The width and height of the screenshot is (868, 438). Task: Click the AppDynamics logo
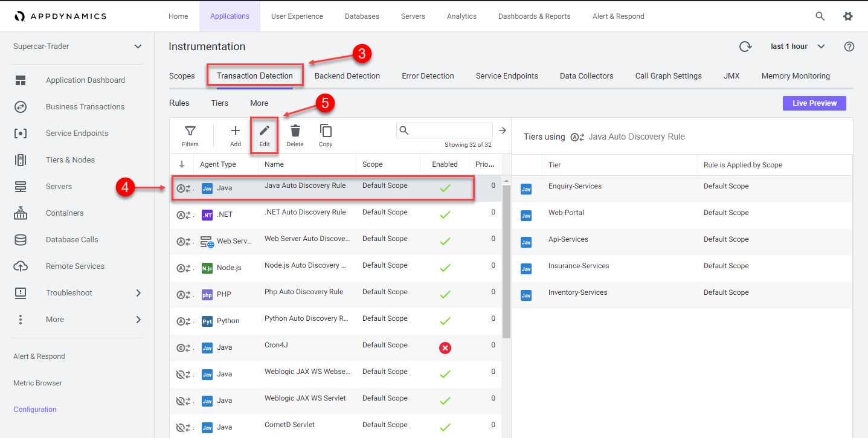pyautogui.click(x=60, y=16)
